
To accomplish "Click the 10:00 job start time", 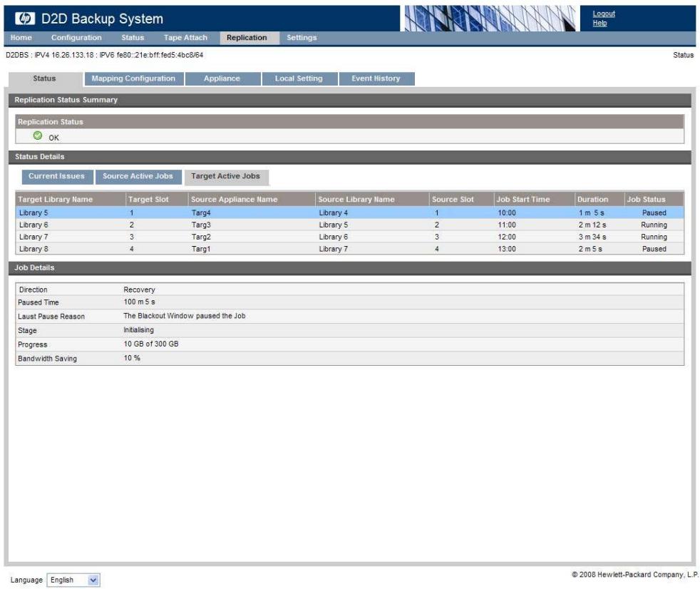I will coord(507,213).
